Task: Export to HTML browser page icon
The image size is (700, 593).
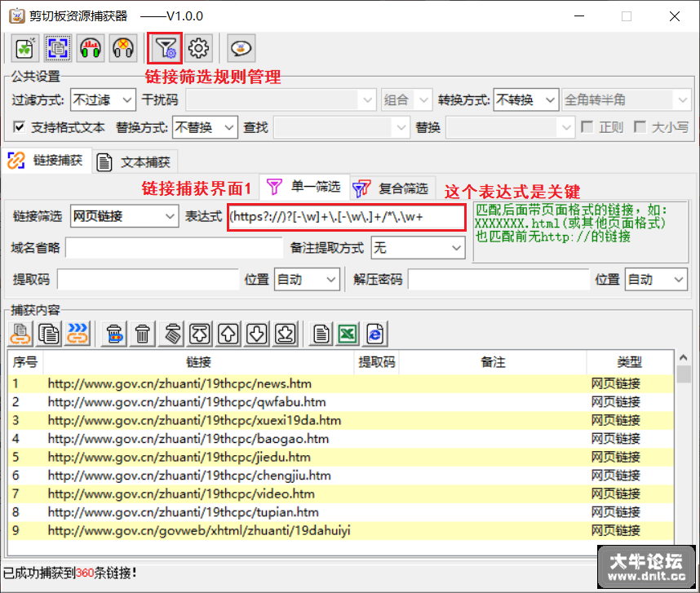Action: [x=375, y=334]
